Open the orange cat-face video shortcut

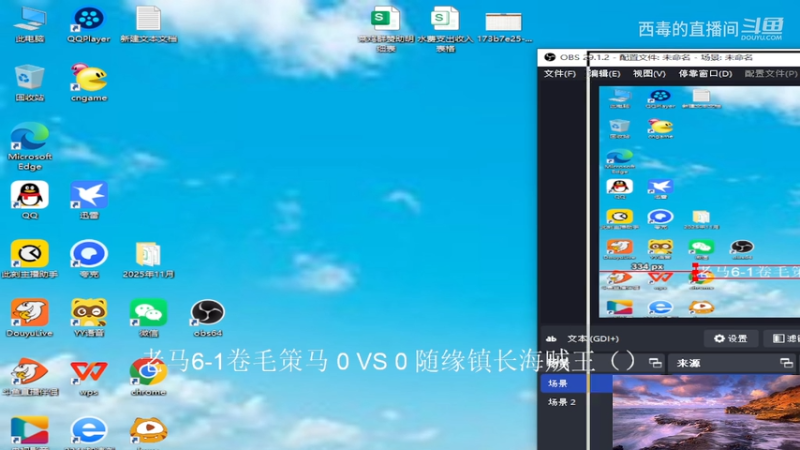(x=148, y=432)
